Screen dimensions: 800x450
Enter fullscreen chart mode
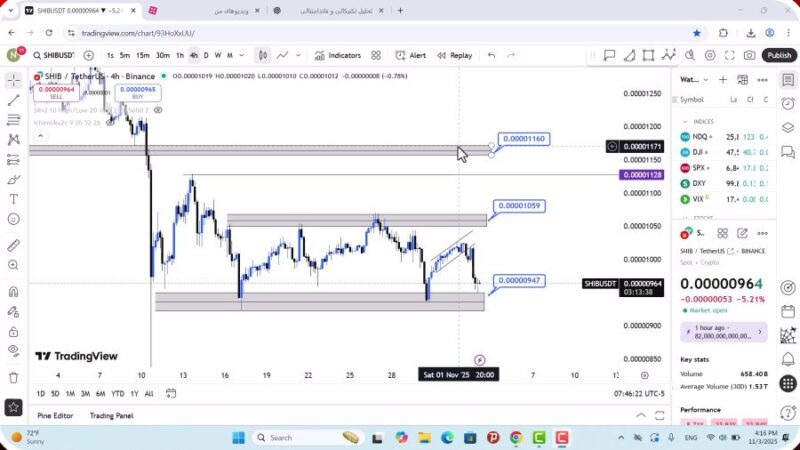point(730,56)
